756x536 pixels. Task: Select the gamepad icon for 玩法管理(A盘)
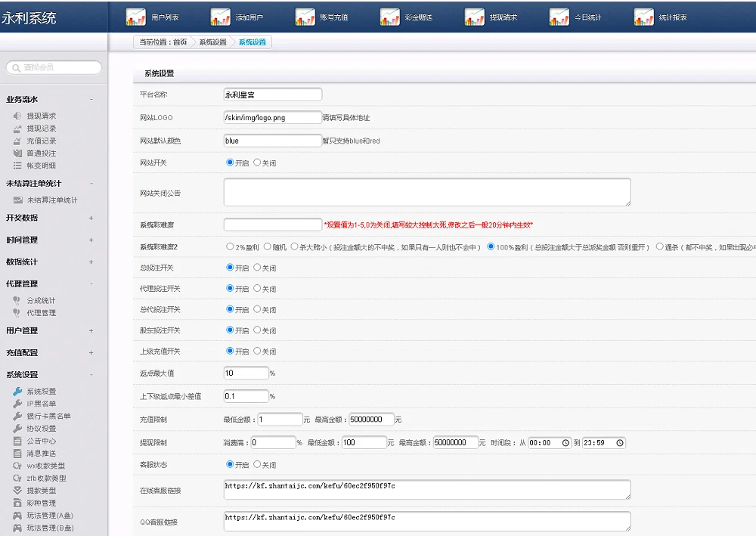[17, 516]
